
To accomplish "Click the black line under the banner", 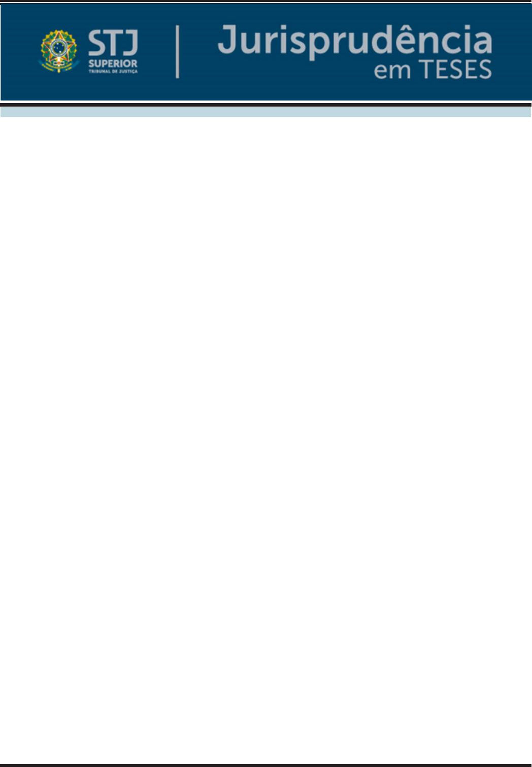I will 266,104.
